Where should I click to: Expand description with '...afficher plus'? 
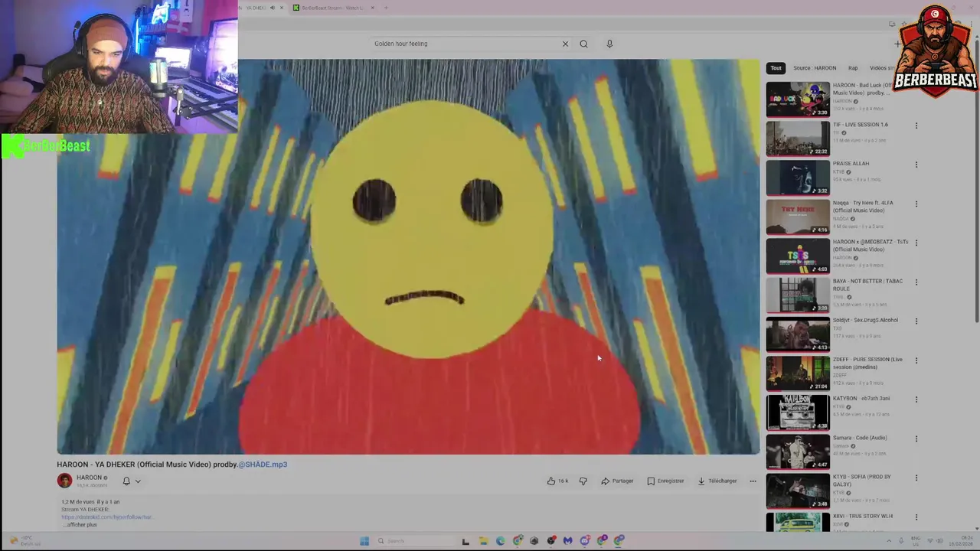click(80, 525)
